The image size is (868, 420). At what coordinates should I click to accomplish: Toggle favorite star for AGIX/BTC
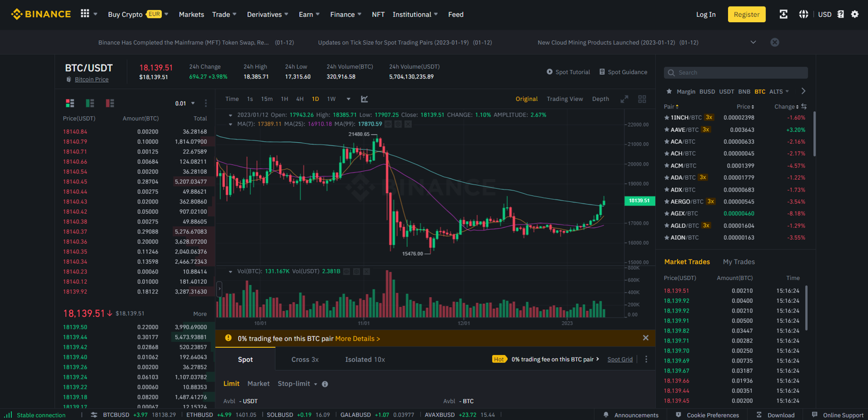click(x=667, y=213)
